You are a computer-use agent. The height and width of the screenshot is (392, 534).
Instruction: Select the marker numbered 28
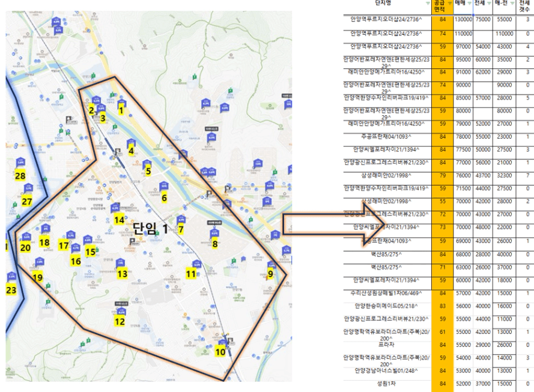(20, 175)
